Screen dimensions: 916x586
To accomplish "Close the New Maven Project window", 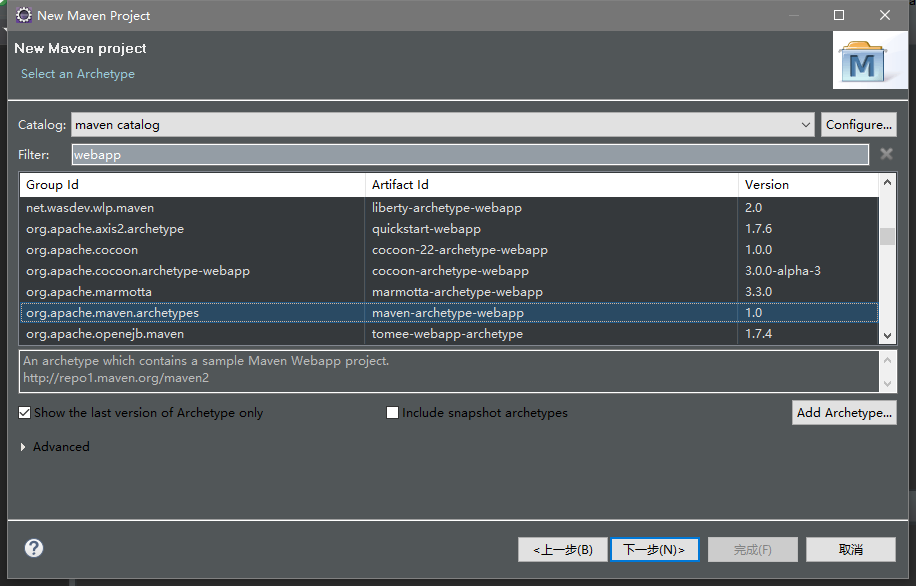I will tap(885, 15).
